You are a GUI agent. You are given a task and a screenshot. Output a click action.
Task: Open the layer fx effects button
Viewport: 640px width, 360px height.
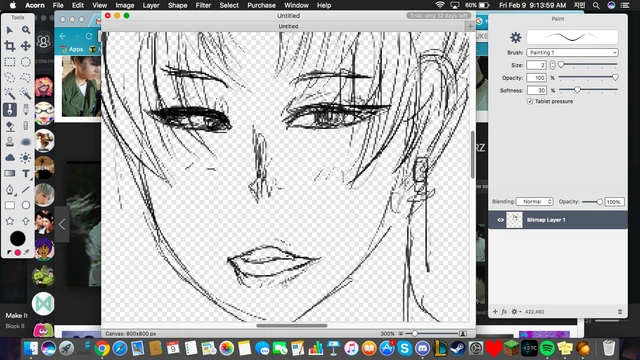click(x=504, y=311)
